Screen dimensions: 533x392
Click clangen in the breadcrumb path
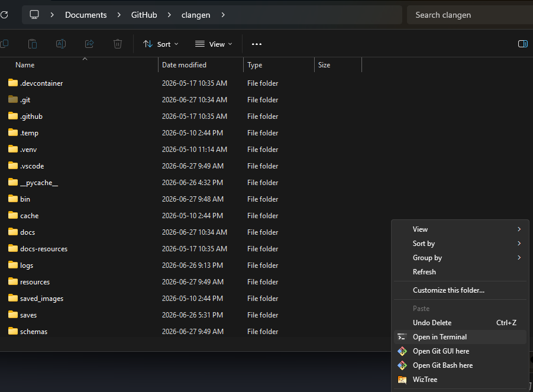click(196, 15)
